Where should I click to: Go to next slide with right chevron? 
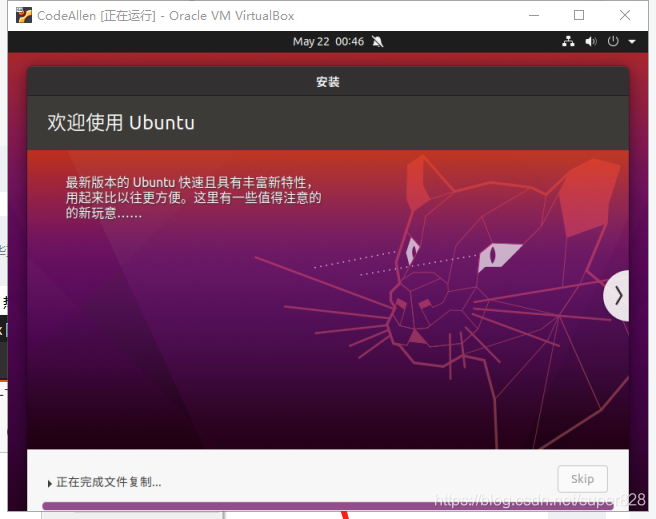pyautogui.click(x=618, y=296)
